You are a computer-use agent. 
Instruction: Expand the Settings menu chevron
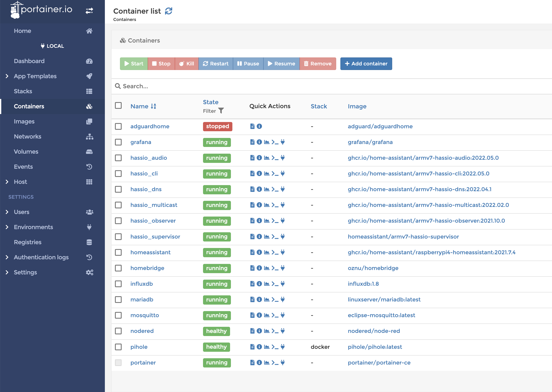coord(7,272)
